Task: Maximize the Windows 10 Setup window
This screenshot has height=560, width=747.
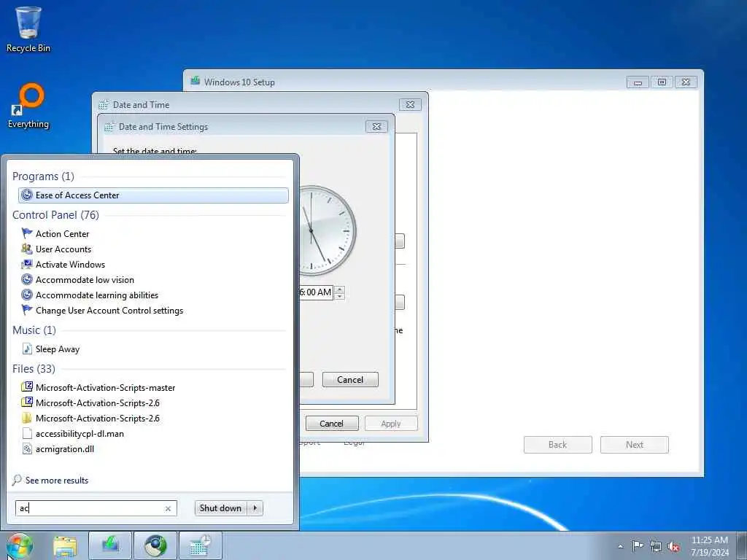Action: point(662,82)
